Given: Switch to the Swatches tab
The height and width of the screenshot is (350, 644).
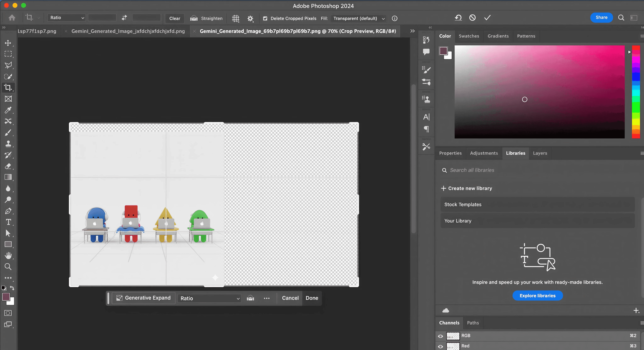Looking at the screenshot, I should pyautogui.click(x=469, y=36).
